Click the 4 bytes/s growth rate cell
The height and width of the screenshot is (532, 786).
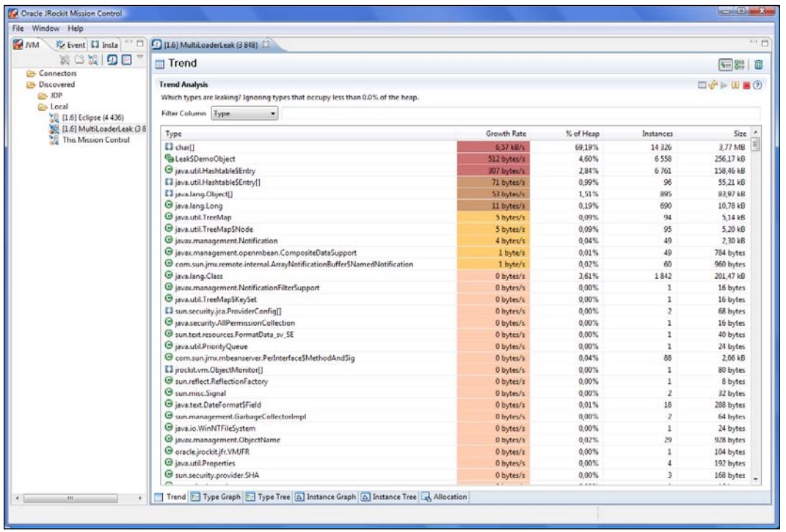click(x=493, y=241)
